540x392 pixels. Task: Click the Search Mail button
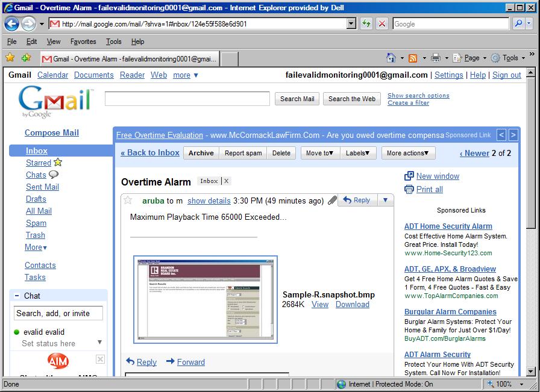pos(297,99)
